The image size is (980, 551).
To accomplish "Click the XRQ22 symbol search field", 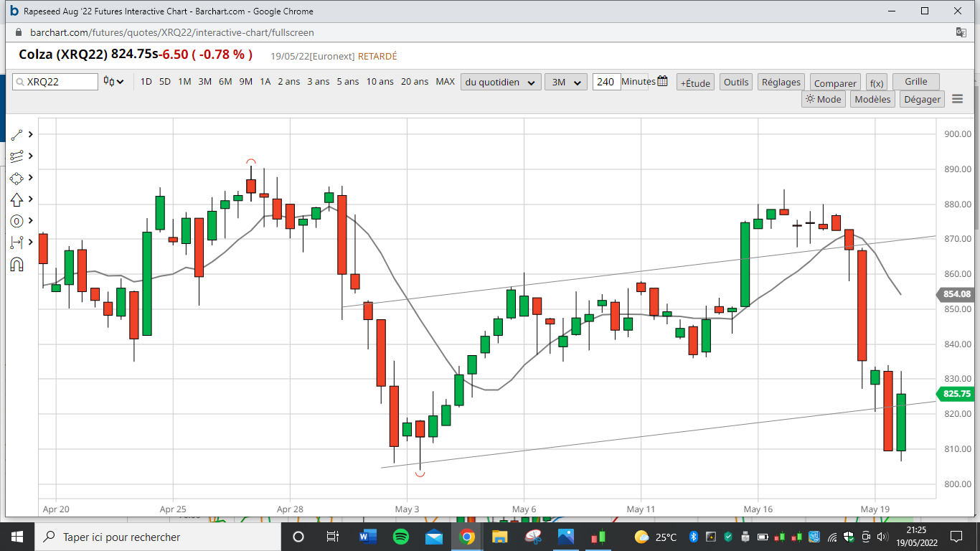I will coord(56,82).
